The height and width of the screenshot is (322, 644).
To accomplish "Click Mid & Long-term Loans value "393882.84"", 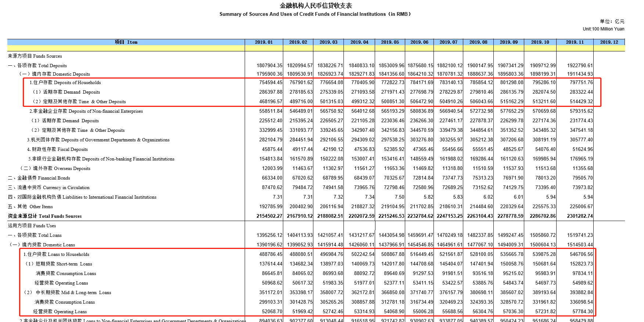I will [581, 293].
